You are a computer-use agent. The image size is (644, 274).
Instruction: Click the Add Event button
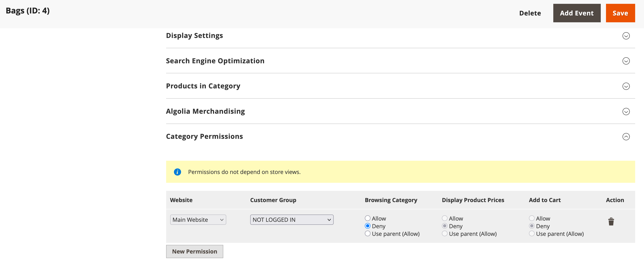tap(577, 13)
